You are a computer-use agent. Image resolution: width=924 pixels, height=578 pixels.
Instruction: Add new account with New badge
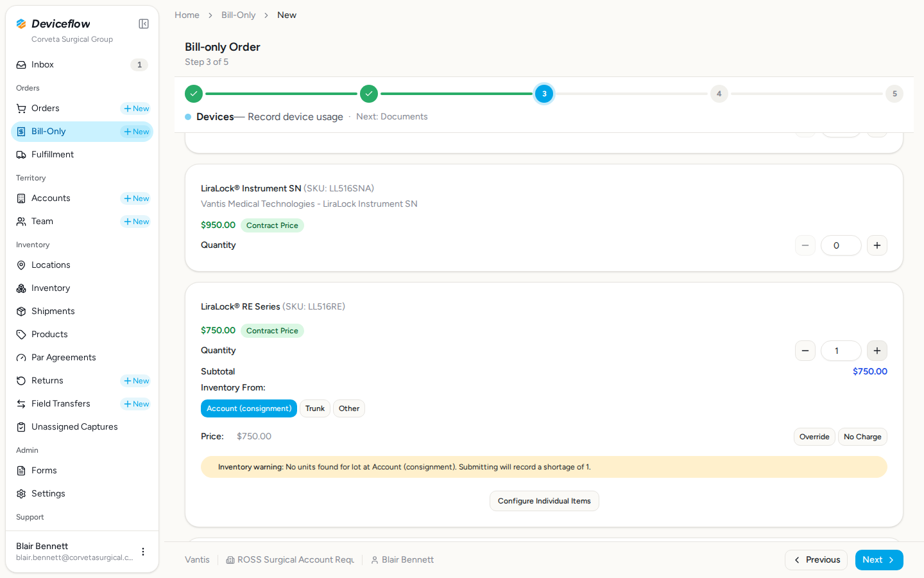tap(136, 198)
